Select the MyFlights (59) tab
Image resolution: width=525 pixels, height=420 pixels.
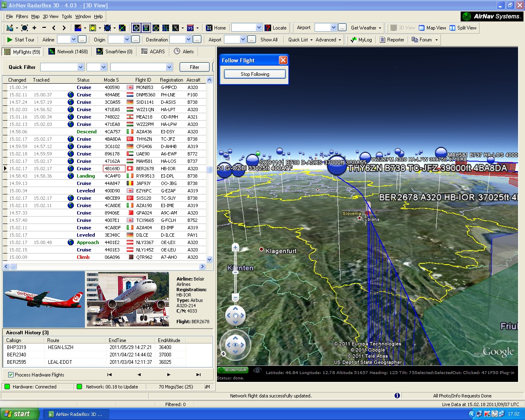pyautogui.click(x=22, y=52)
